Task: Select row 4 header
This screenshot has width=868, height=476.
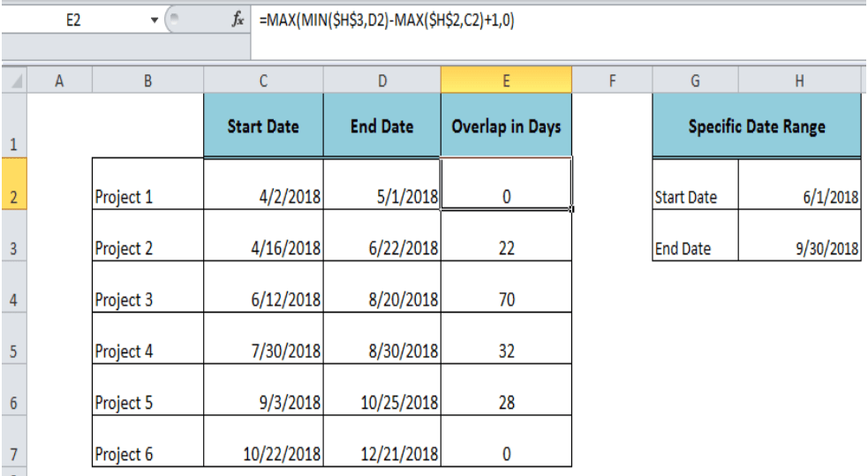Action: 14,287
